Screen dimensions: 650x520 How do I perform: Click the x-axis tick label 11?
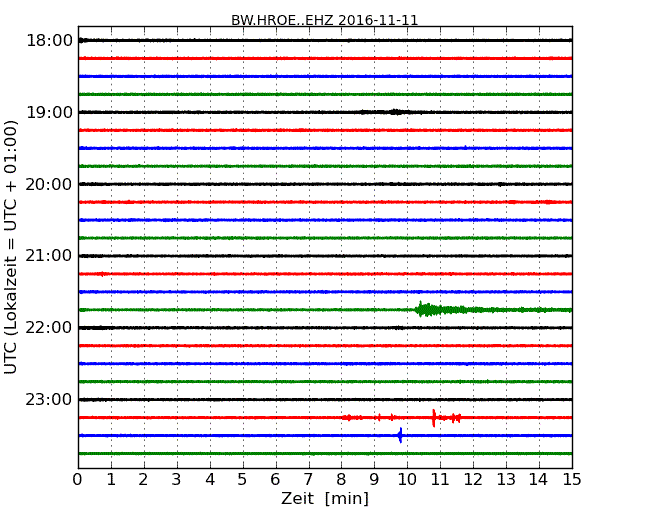440,479
